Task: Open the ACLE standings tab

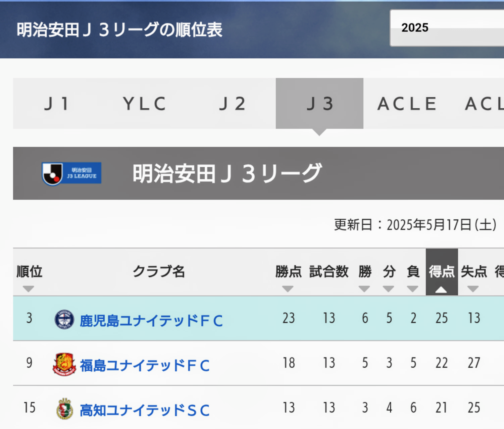Action: (x=407, y=103)
